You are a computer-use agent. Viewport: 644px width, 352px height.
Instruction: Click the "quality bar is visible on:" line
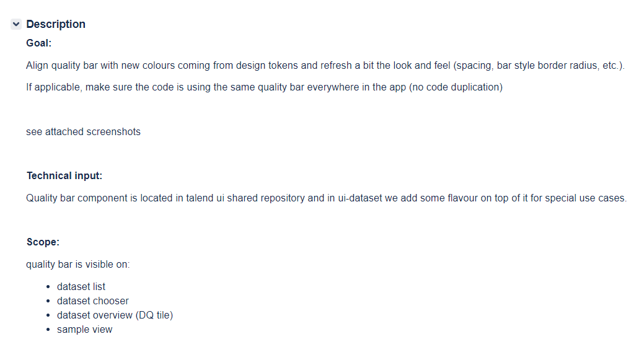pyautogui.click(x=78, y=265)
